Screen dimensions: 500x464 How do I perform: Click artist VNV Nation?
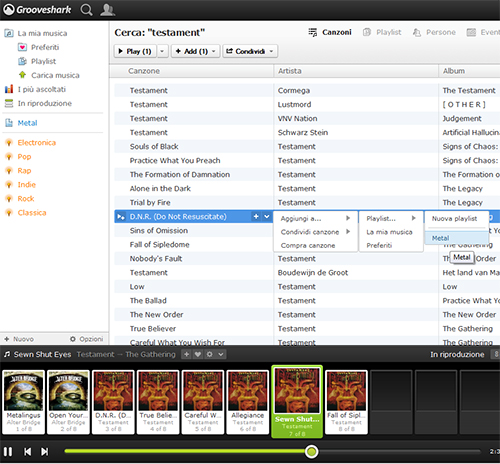[297, 119]
